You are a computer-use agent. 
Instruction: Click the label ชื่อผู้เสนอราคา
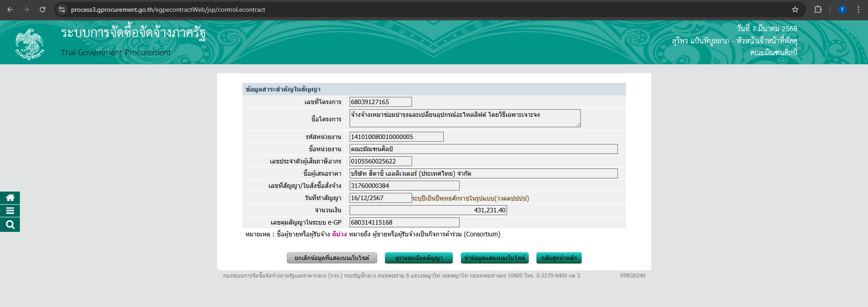point(323,173)
